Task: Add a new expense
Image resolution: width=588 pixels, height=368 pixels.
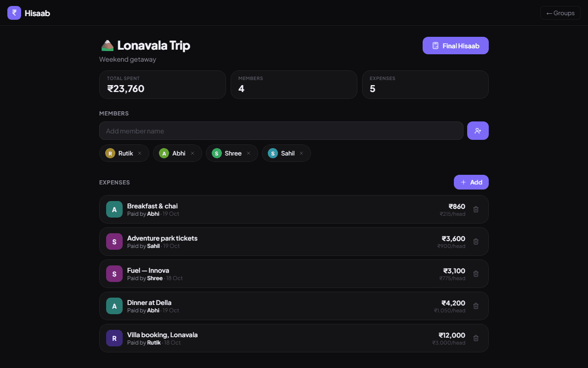Action: click(471, 182)
